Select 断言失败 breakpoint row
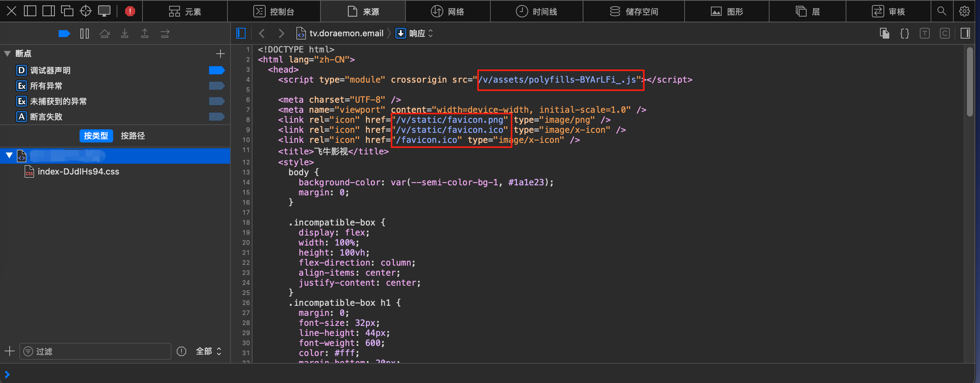Viewport: 980px width, 383px height. [115, 117]
